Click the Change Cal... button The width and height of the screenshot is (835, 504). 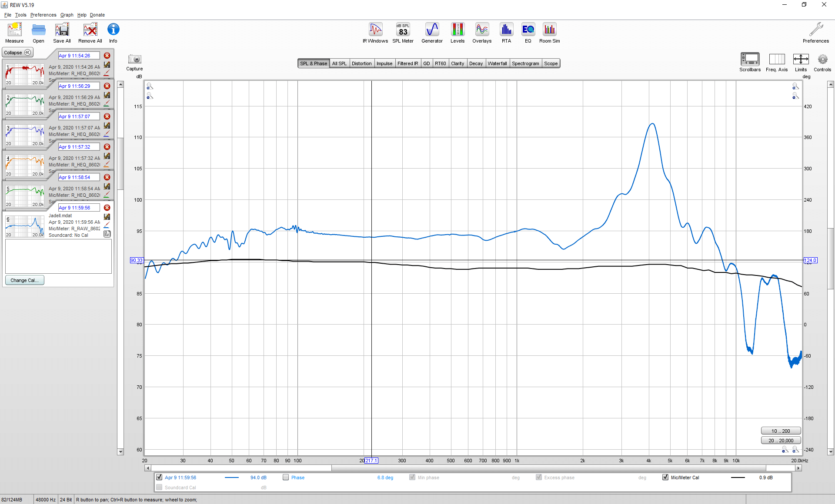[25, 280]
